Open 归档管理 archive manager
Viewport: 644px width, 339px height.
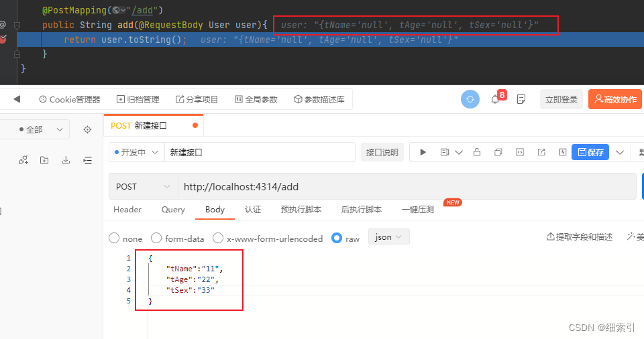pyautogui.click(x=138, y=99)
